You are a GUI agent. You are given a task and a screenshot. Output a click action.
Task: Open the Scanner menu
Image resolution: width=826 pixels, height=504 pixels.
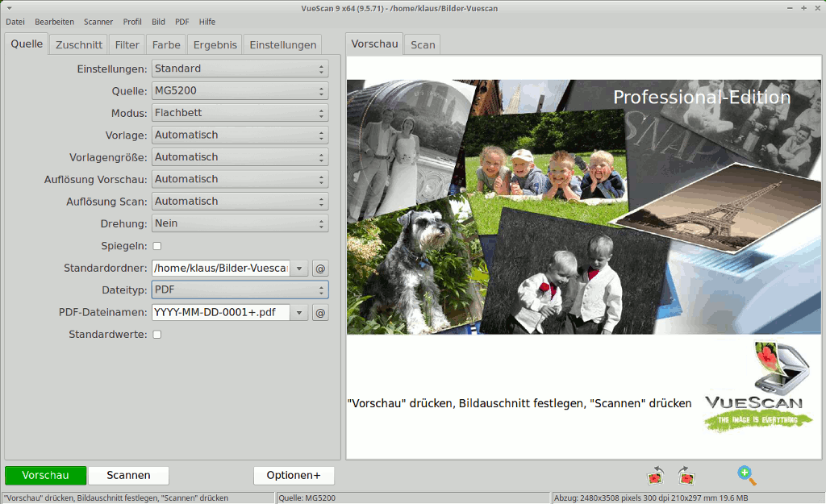[x=98, y=22]
